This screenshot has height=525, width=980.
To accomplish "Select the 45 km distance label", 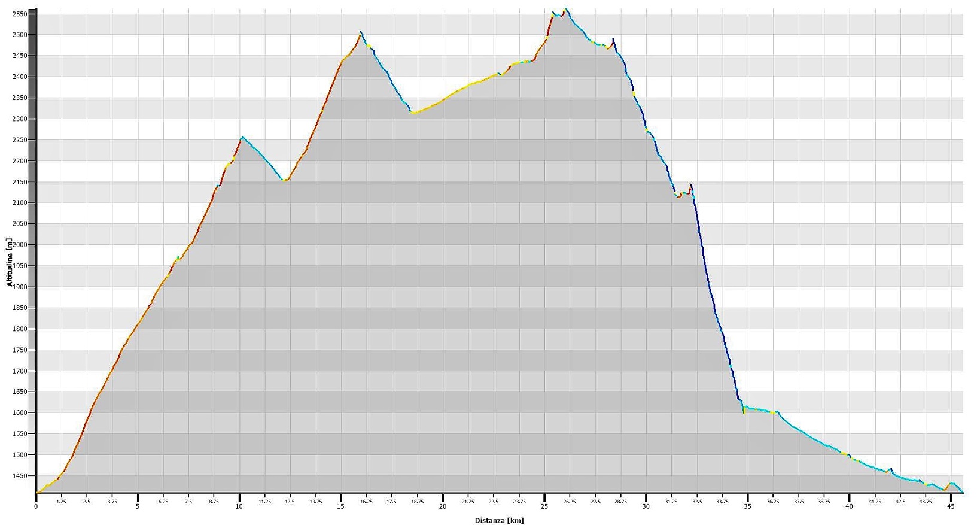I will [x=951, y=506].
